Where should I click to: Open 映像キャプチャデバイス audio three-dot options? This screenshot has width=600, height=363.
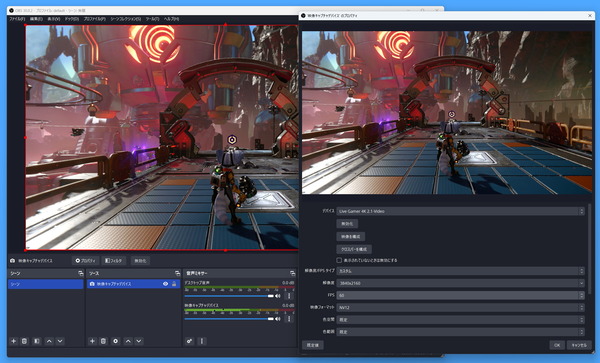[x=289, y=319]
